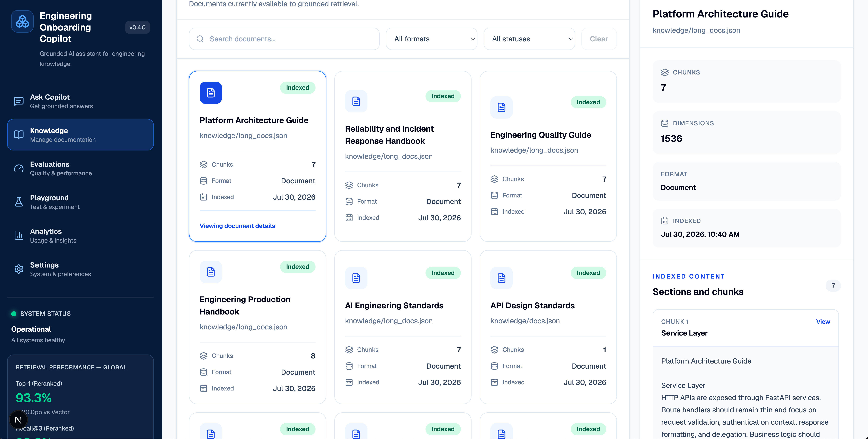868x439 pixels.
Task: Open the Playground page
Action: (x=80, y=202)
